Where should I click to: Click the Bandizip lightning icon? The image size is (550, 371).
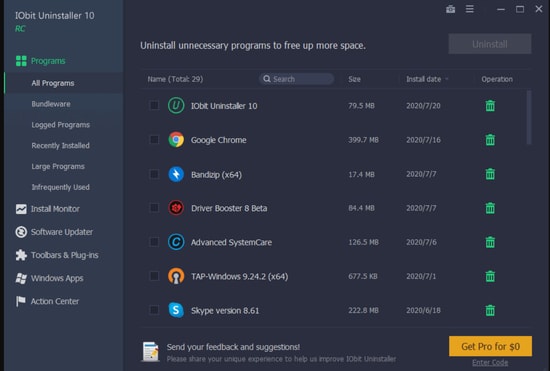(x=176, y=174)
